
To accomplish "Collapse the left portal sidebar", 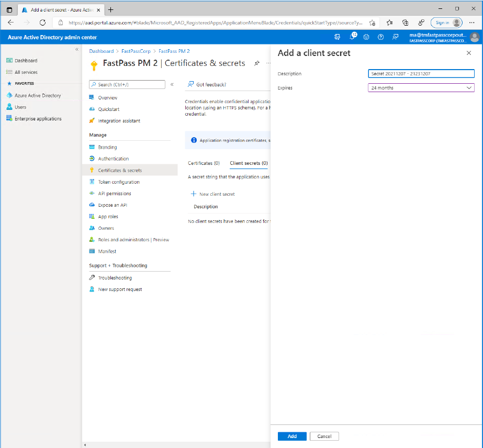I will tap(76, 50).
